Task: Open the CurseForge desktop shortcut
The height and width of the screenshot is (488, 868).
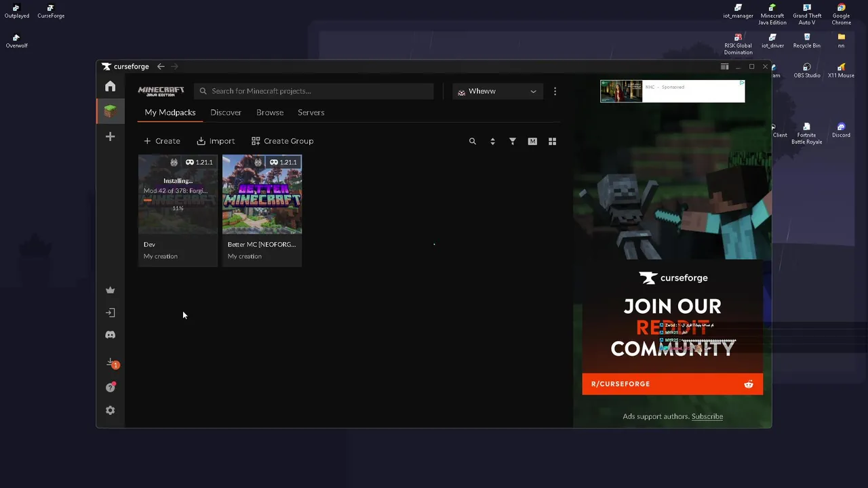Action: coord(51,12)
